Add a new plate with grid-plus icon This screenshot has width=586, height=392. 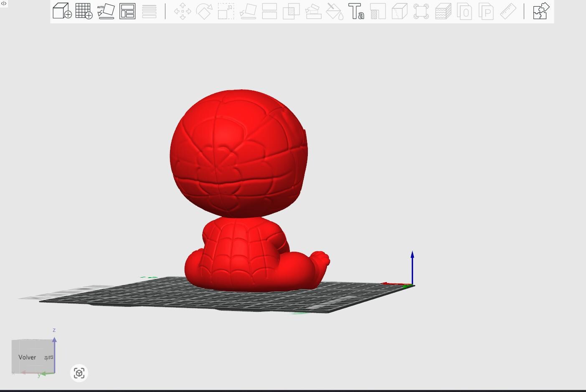point(84,11)
